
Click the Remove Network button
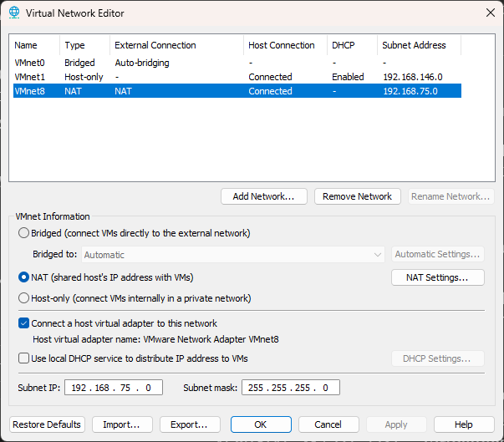358,196
